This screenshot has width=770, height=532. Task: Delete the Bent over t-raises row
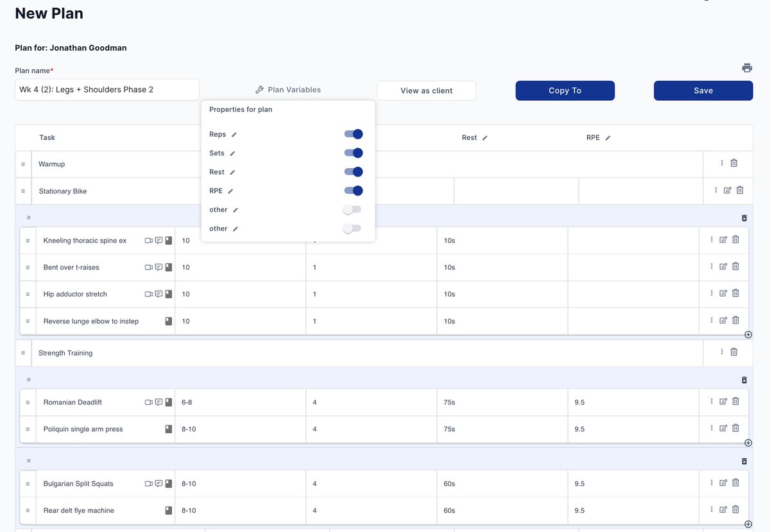click(735, 266)
